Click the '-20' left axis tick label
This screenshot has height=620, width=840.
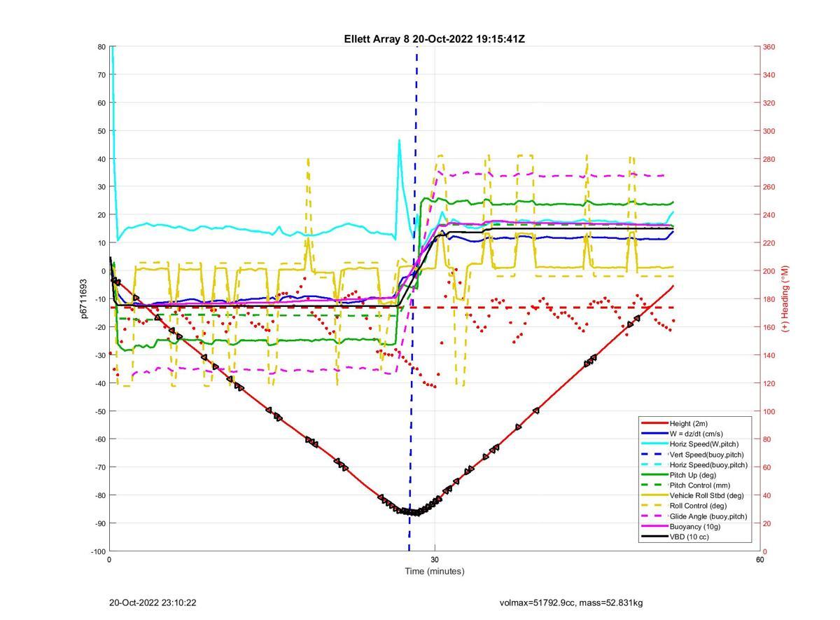[x=101, y=327]
